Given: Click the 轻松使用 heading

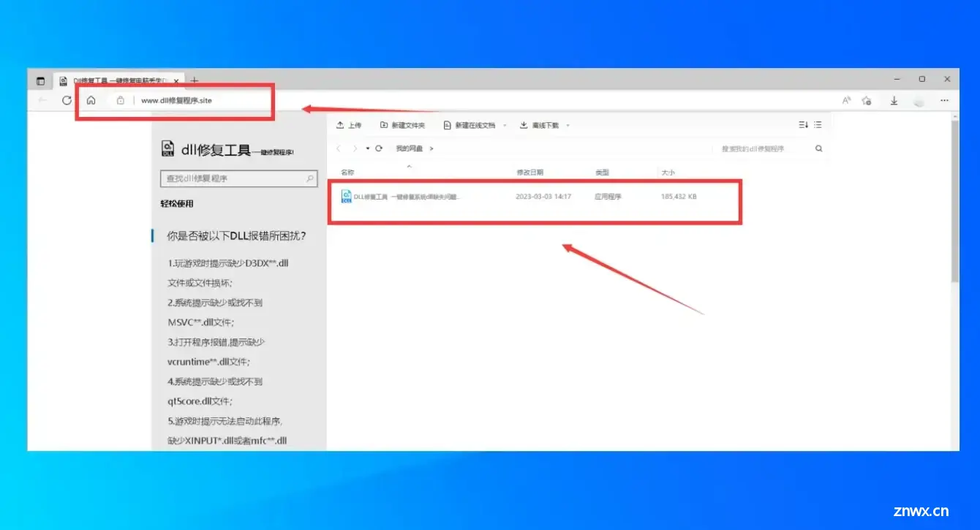Looking at the screenshot, I should (177, 204).
